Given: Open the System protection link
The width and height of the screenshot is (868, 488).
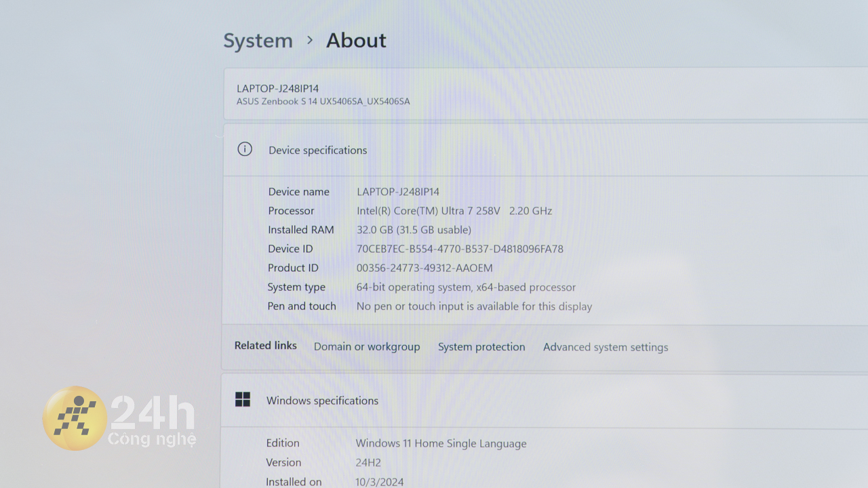Looking at the screenshot, I should pyautogui.click(x=481, y=346).
